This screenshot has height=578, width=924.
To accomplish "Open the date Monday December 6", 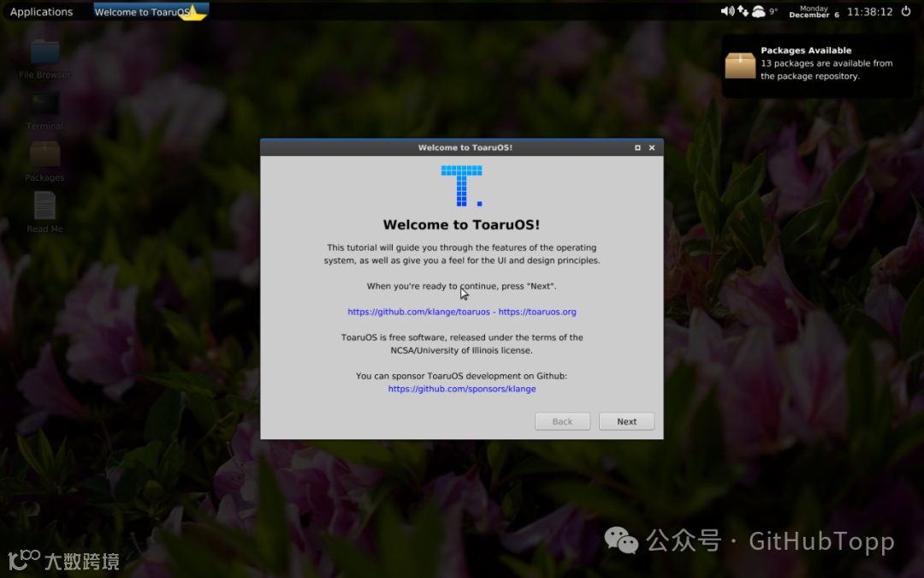I will [814, 12].
